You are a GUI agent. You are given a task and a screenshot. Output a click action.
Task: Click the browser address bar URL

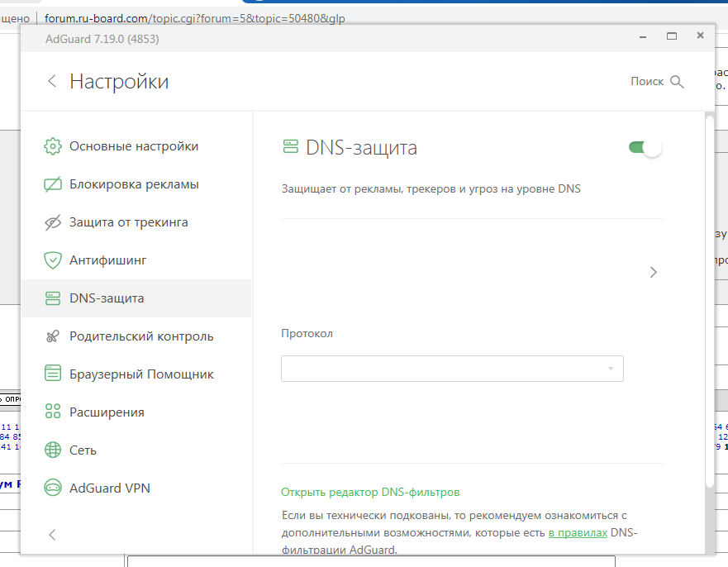194,18
